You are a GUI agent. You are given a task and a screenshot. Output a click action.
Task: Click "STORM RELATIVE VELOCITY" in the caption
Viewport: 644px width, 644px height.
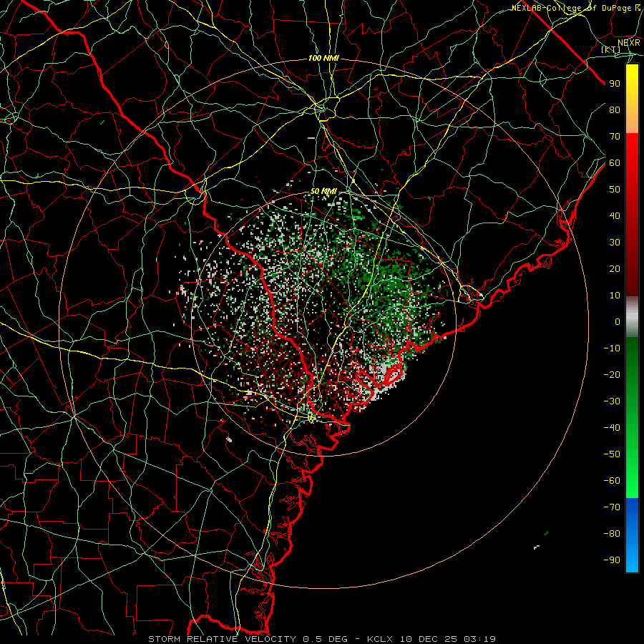222,639
